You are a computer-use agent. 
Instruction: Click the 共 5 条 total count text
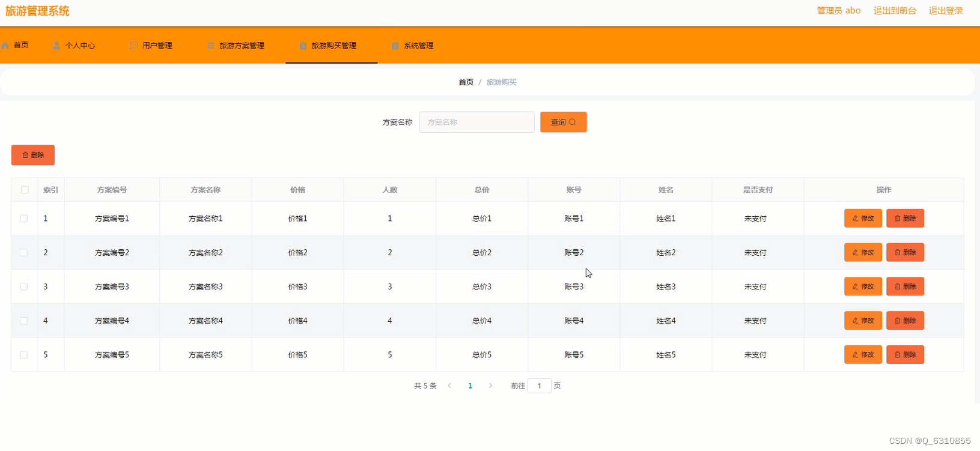coord(425,386)
